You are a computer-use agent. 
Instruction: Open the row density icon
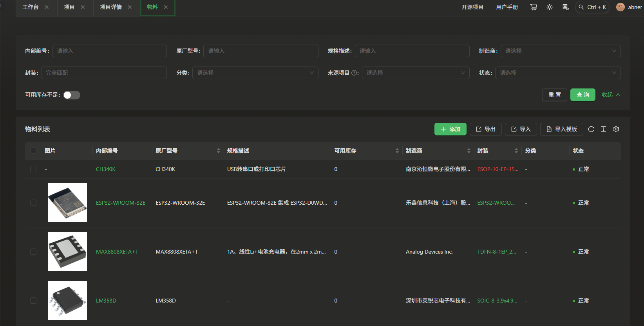tap(604, 129)
